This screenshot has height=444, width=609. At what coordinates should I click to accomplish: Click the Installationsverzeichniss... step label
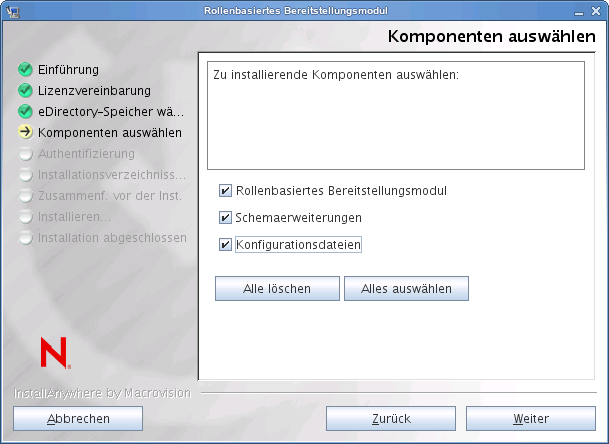pyautogui.click(x=112, y=175)
